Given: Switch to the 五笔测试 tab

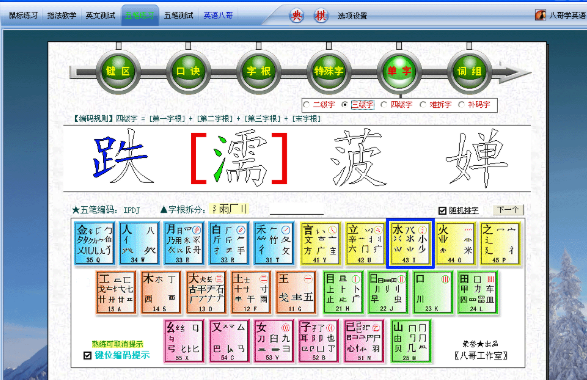Looking at the screenshot, I should 179,16.
